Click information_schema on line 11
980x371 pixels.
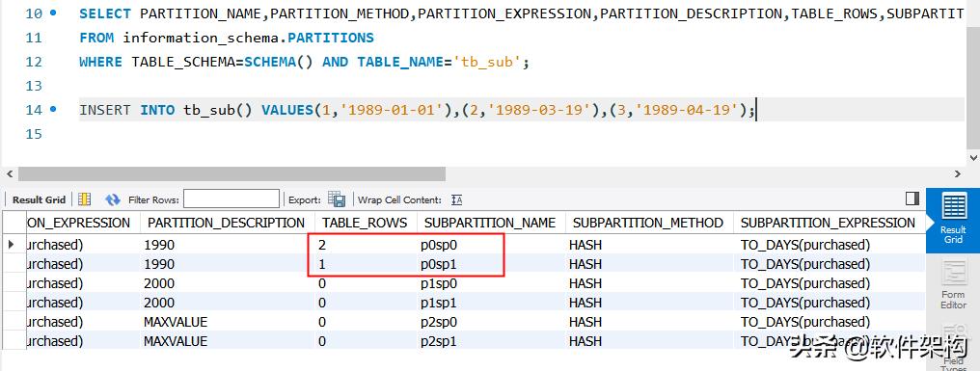click(200, 38)
